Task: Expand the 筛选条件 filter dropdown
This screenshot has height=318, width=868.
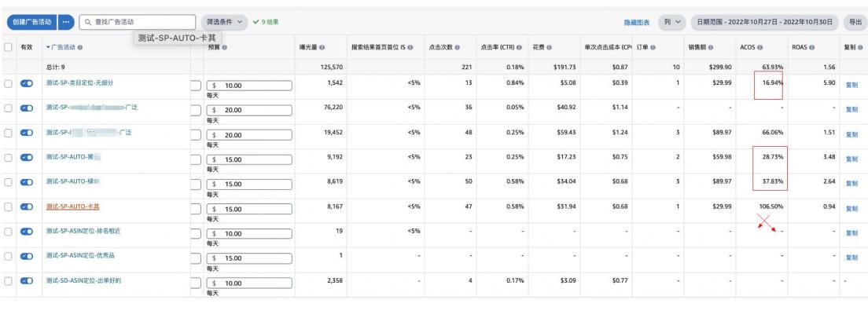Action: (x=224, y=22)
